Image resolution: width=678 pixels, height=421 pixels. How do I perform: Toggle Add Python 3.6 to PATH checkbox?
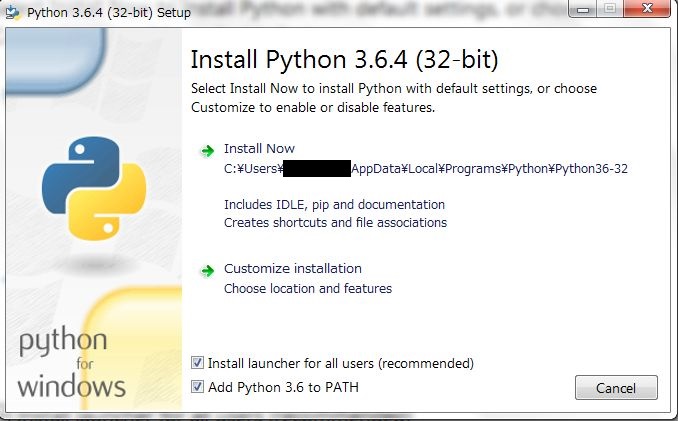click(x=197, y=386)
